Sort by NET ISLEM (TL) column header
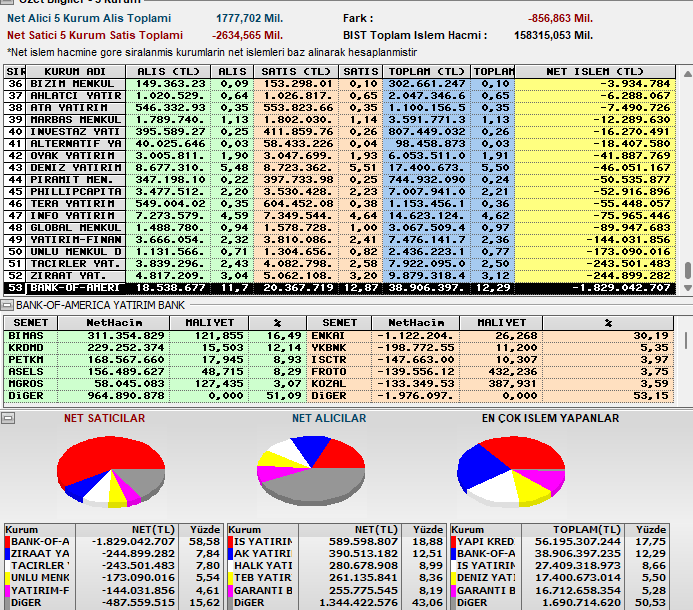The image size is (693, 610). pos(595,72)
